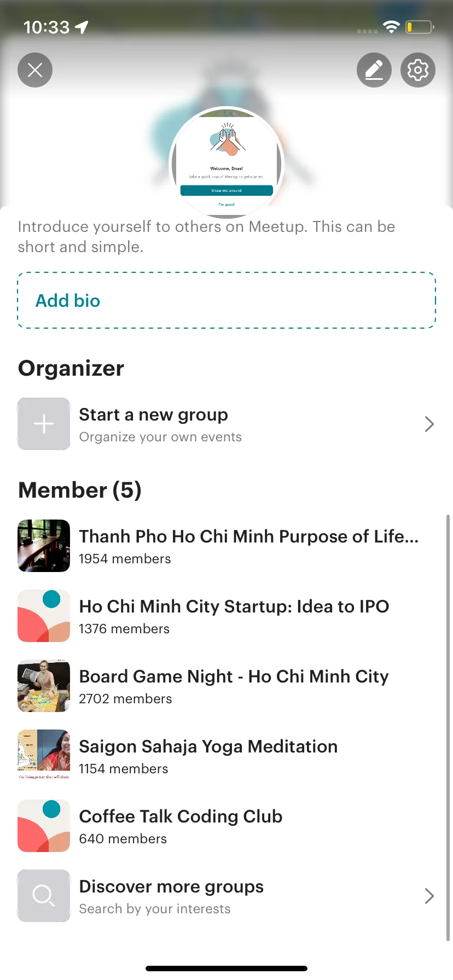Expand Discover more groups chevron

click(429, 896)
